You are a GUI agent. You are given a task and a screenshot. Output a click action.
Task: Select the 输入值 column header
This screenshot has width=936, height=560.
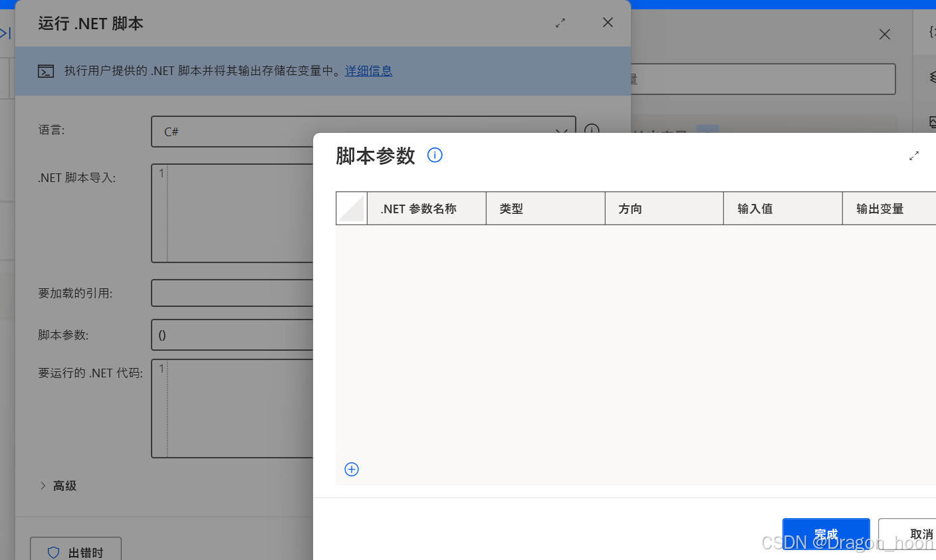783,209
